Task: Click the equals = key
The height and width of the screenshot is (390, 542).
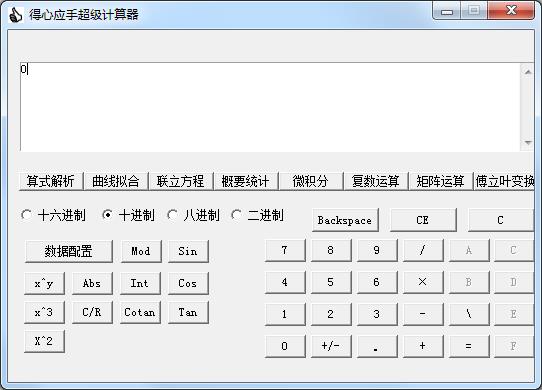Action: point(469,346)
